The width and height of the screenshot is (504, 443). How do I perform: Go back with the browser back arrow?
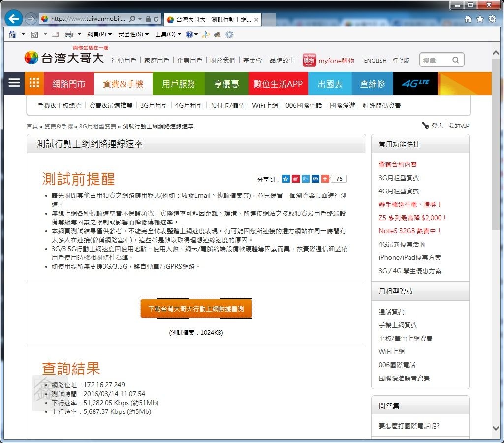tap(13, 19)
